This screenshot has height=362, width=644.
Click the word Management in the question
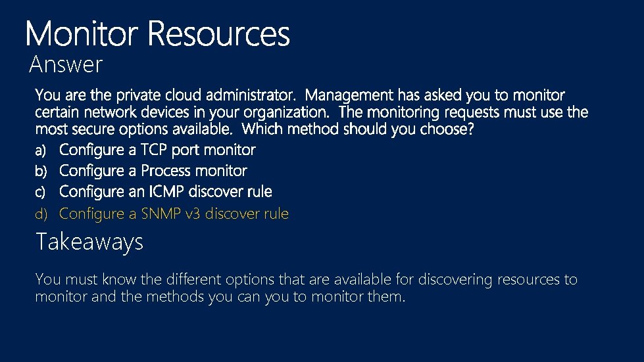click(x=349, y=95)
